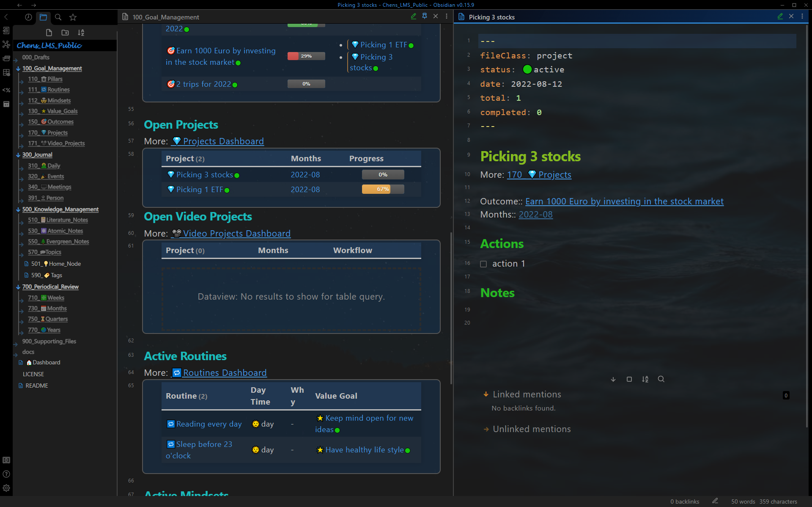Screen dimensions: 812x507
Task: Open the Templater ribbon icon
Action: tap(6, 90)
